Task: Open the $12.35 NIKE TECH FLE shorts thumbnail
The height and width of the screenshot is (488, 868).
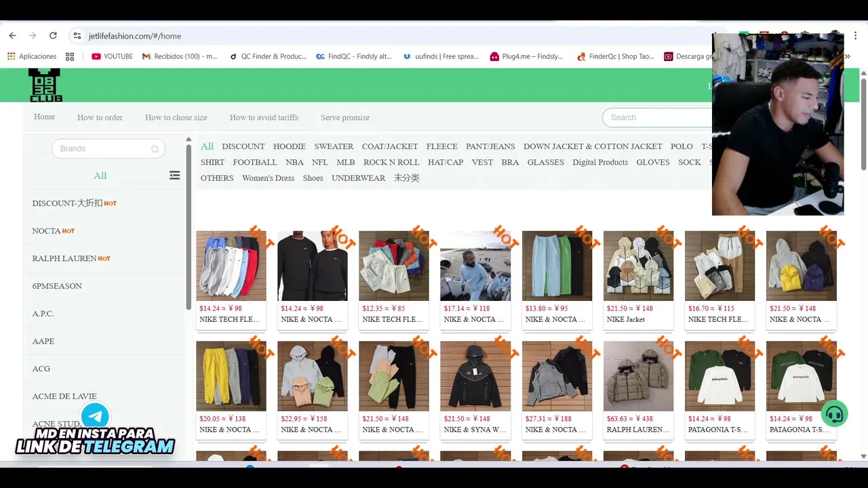Action: tap(394, 266)
